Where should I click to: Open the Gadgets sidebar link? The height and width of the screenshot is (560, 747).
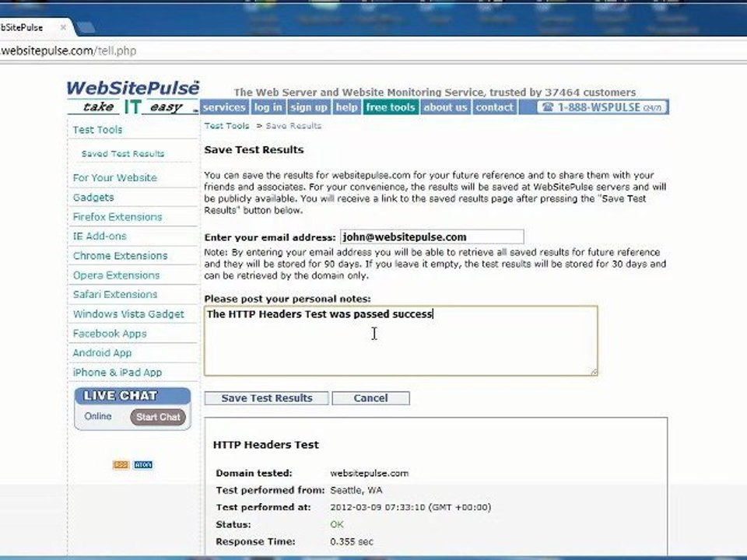93,197
